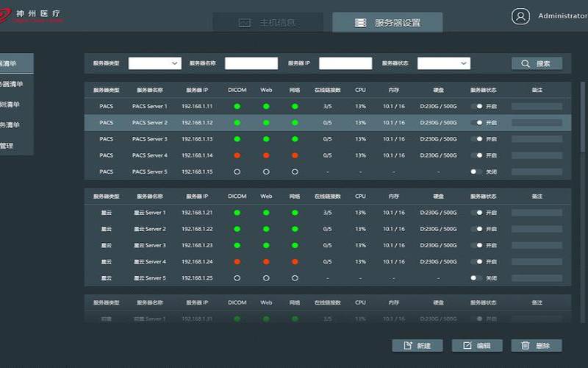Click the Administrator user avatar icon
Image resolution: width=588 pixels, height=368 pixels.
pyautogui.click(x=520, y=16)
